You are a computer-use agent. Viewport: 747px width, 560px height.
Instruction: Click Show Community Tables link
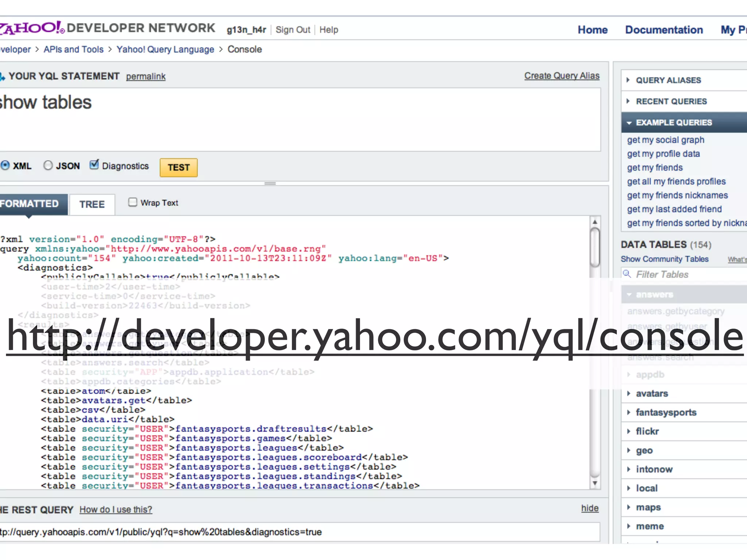click(665, 259)
